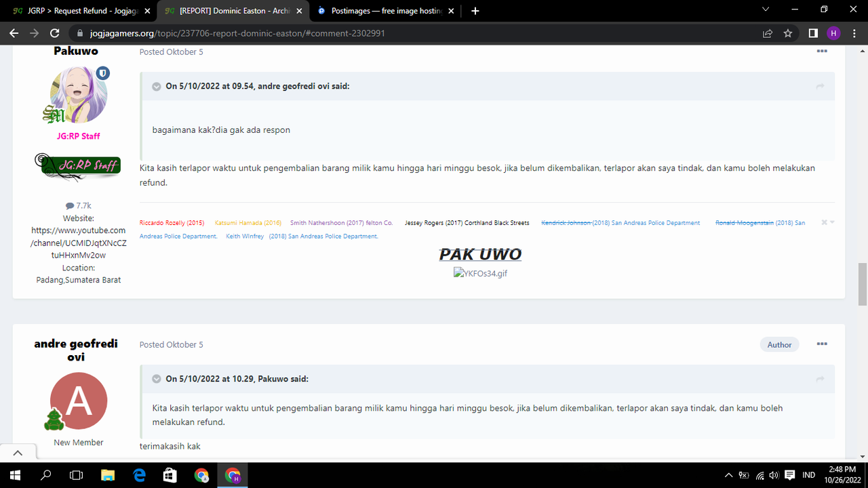Click the page vertical scrollbar thumb
Image resolution: width=868 pixels, height=488 pixels.
pyautogui.click(x=863, y=284)
